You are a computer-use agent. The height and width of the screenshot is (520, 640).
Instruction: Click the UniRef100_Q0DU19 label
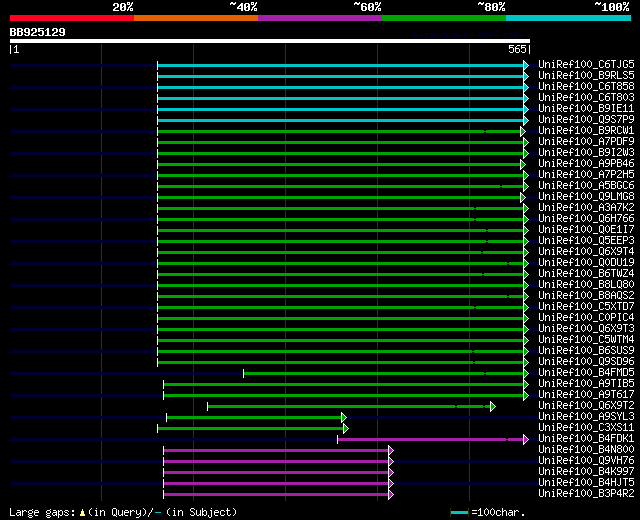[586, 263]
